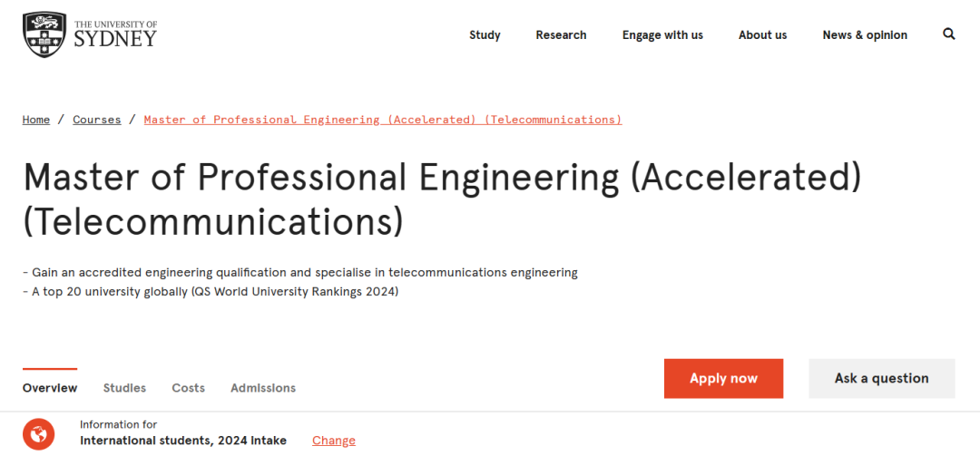
Task: Click the Master of Professional Engineering breadcrumb
Action: click(383, 120)
